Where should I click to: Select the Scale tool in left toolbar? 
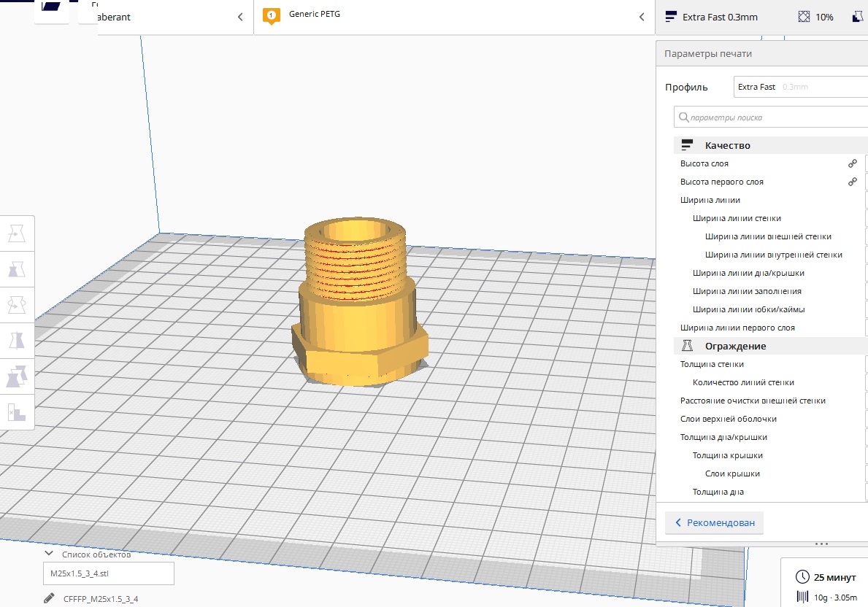point(17,269)
